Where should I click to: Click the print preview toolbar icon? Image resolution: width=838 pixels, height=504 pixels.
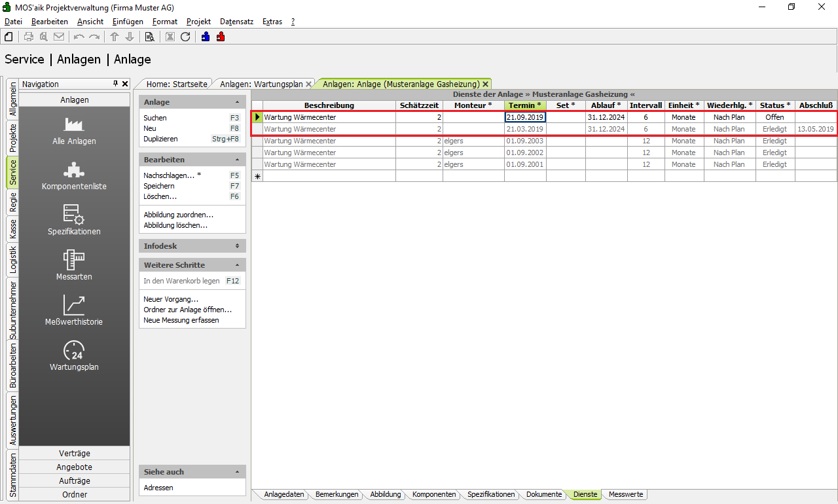[44, 37]
